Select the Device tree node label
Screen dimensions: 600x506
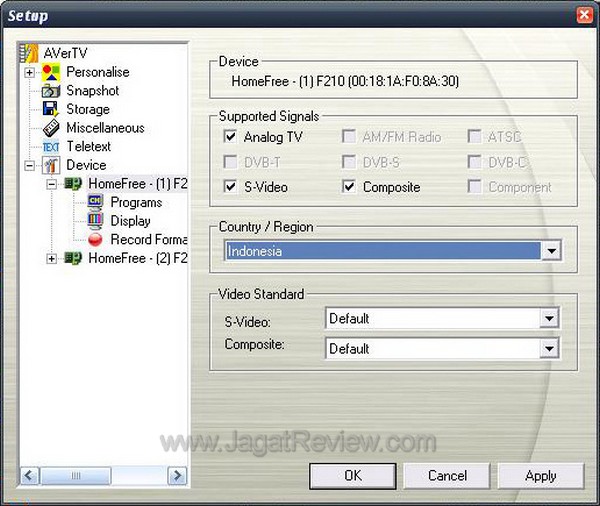pyautogui.click(x=86, y=165)
